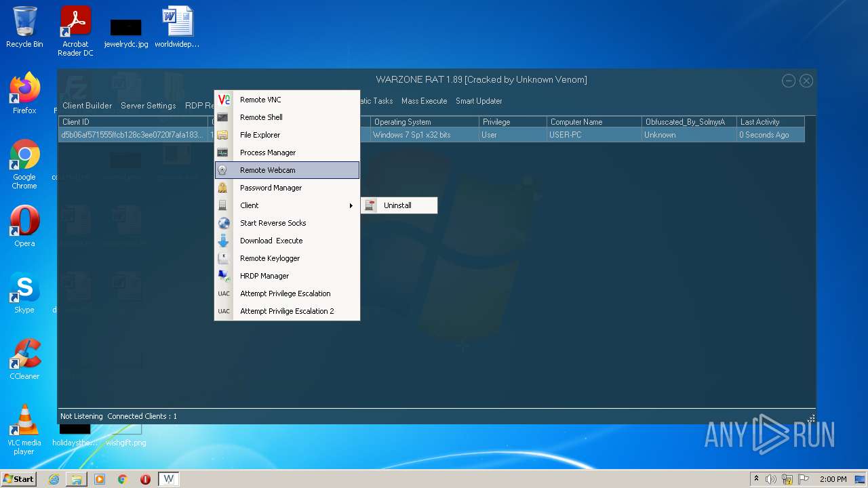Click the Remote VNC icon in context menu
Screen dimensions: 868x488
click(x=224, y=100)
